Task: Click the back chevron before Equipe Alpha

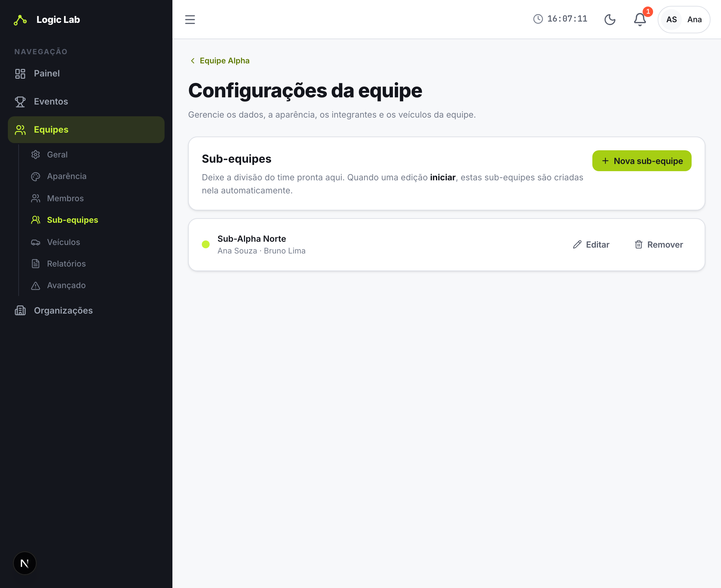Action: click(193, 61)
